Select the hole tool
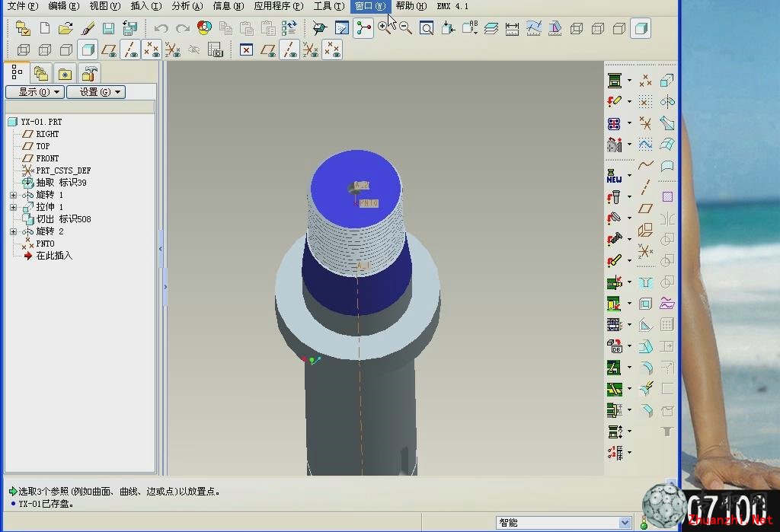 pos(645,282)
